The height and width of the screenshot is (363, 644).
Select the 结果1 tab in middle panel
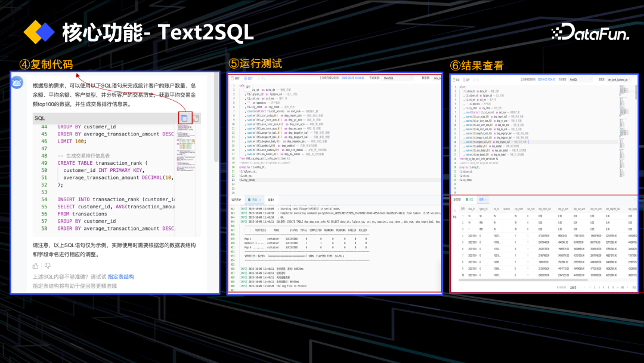point(271,199)
